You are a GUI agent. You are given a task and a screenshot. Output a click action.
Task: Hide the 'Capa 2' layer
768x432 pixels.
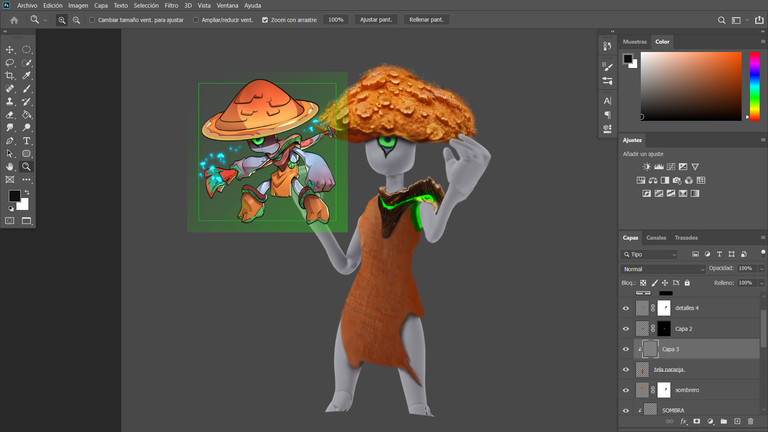(x=625, y=329)
